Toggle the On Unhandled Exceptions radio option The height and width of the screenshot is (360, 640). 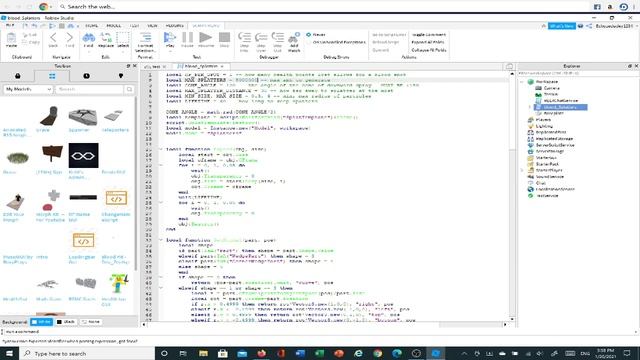tap(309, 42)
